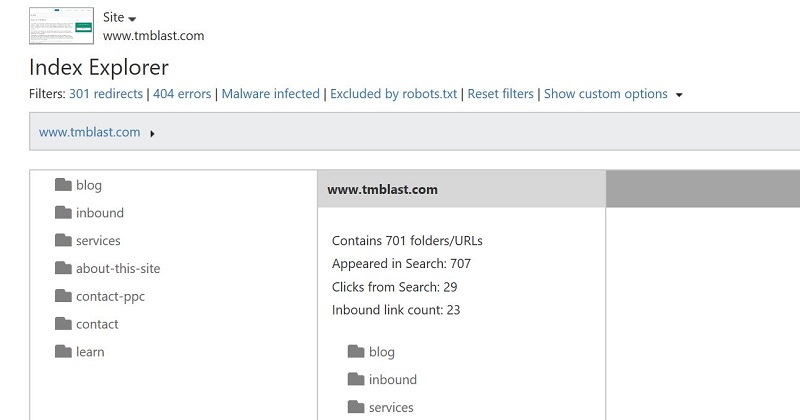Viewport: 800px width, 420px height.
Task: Click Reset filters link
Action: (501, 94)
